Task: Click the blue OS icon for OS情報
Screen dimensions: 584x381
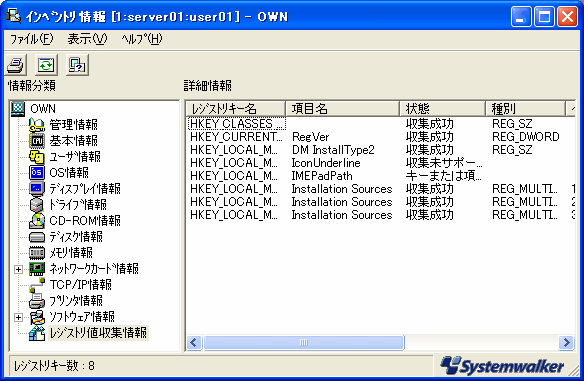Action: click(x=36, y=172)
